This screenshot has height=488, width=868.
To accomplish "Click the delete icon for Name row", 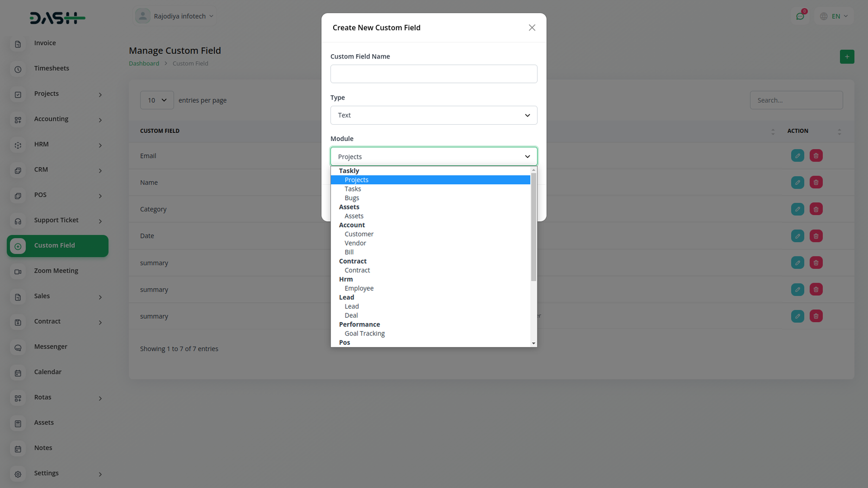I will [816, 182].
